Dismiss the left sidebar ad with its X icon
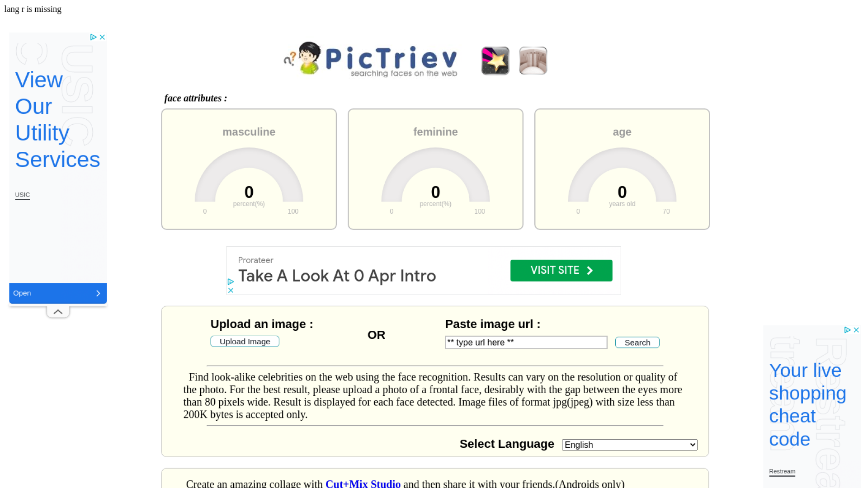This screenshot has height=488, width=868. [103, 37]
